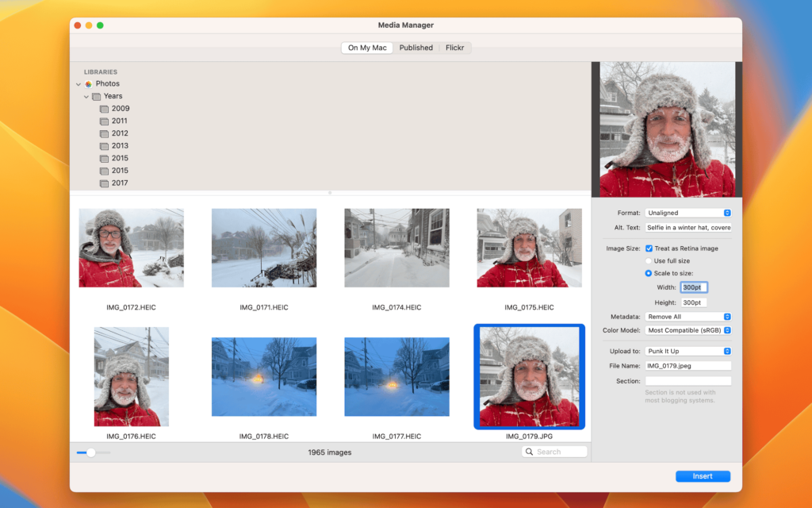Viewport: 812px width, 508px height.
Task: Switch to the Published tab
Action: click(x=416, y=48)
